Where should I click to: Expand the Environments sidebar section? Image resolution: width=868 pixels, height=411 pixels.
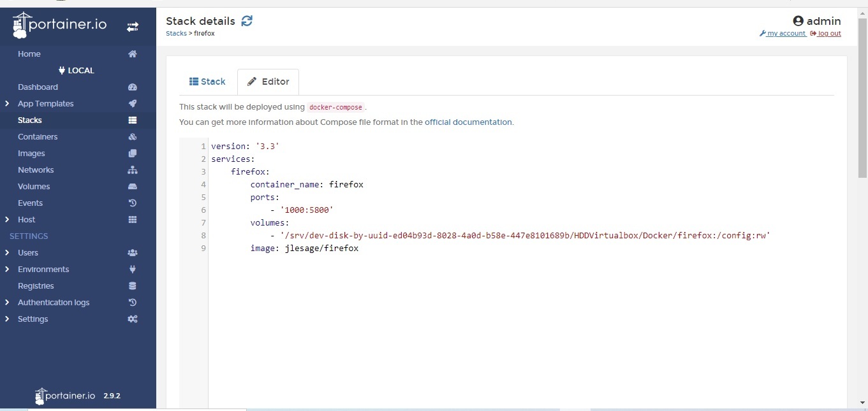7,270
